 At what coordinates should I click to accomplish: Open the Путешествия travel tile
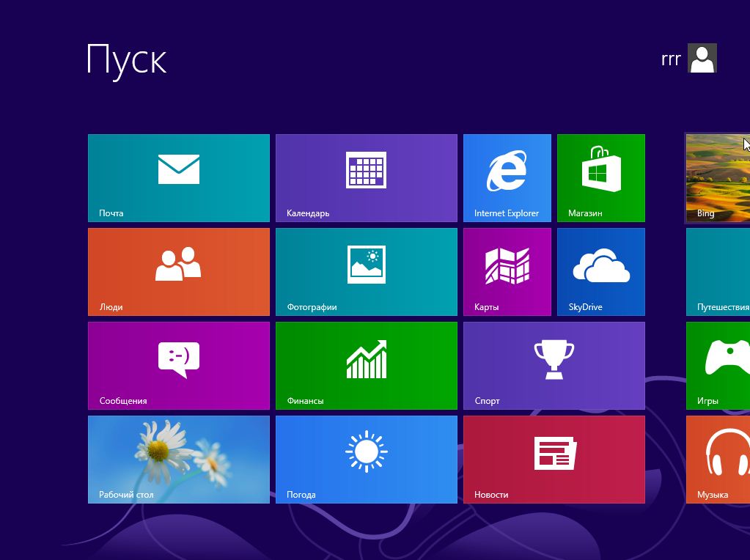(x=718, y=272)
